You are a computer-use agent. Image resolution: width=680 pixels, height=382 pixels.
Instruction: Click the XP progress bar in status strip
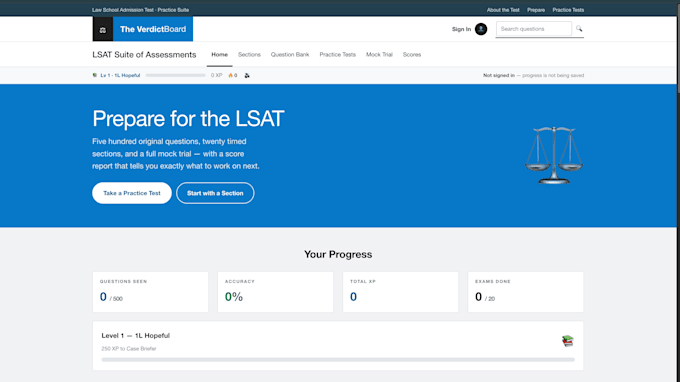click(176, 75)
